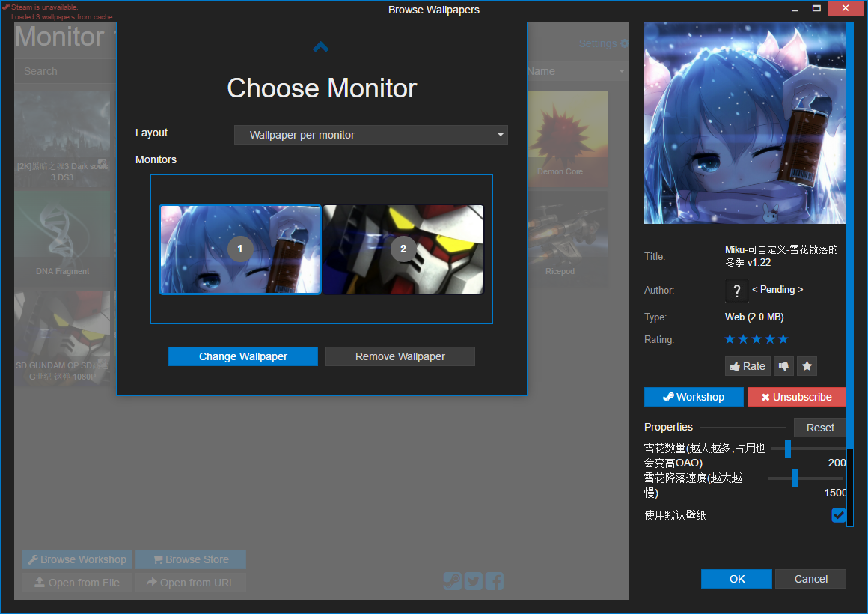Click the red Unsubscribe button
The width and height of the screenshot is (868, 614).
click(796, 397)
